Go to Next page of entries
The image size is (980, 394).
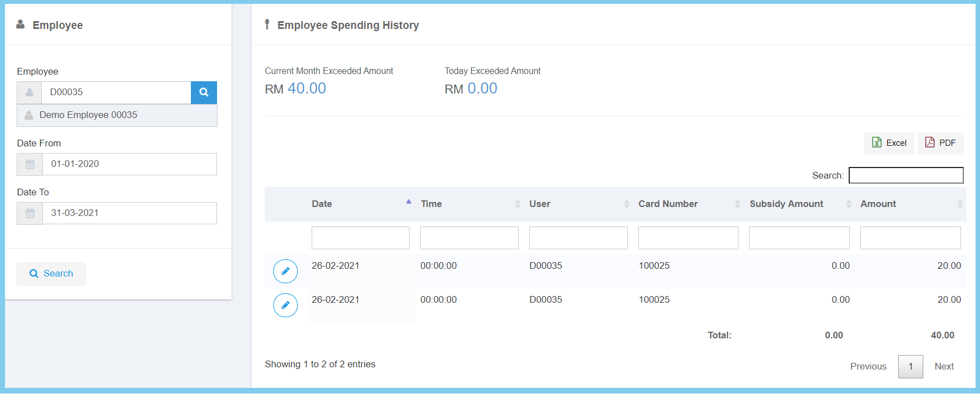tap(944, 367)
